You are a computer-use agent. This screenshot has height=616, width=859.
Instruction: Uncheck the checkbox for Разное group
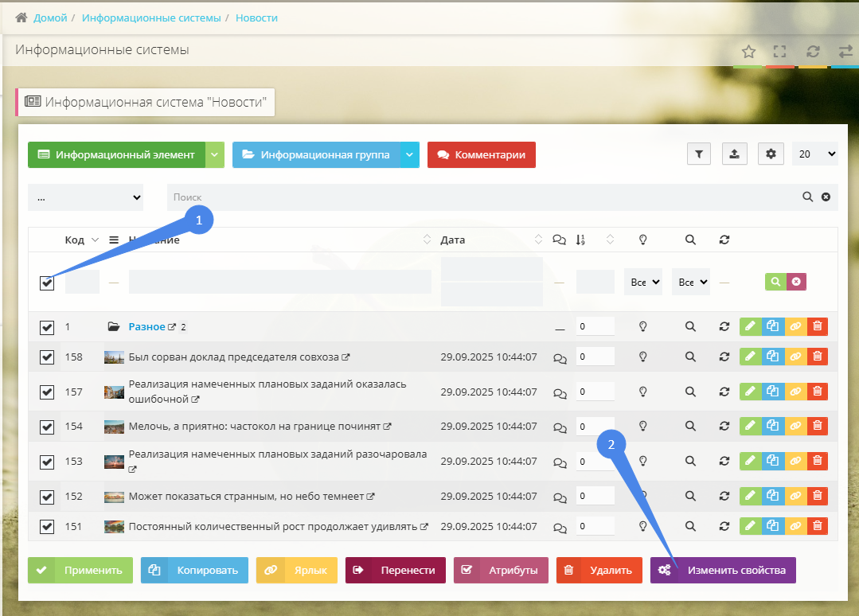[47, 327]
